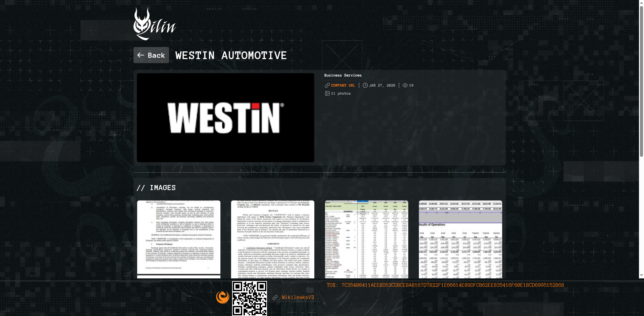Click the orange emblem icon in footer
Viewport: 644px width, 316px height.
click(x=222, y=297)
